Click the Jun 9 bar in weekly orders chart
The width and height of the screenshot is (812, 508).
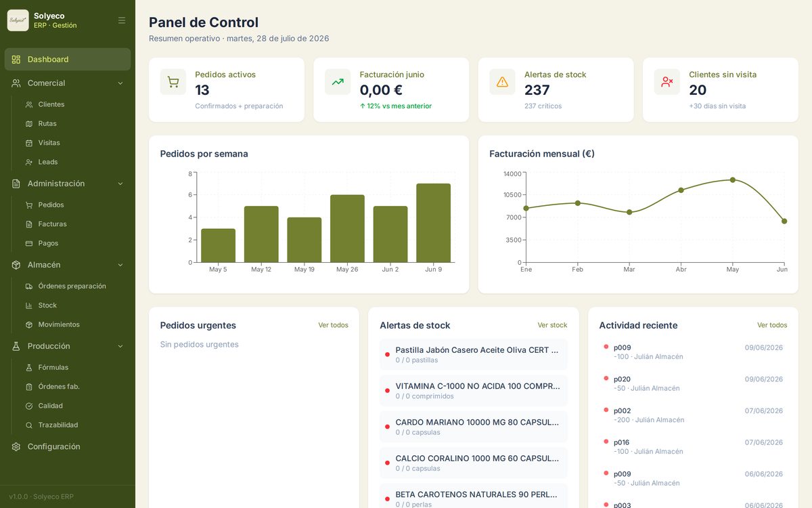(434, 223)
